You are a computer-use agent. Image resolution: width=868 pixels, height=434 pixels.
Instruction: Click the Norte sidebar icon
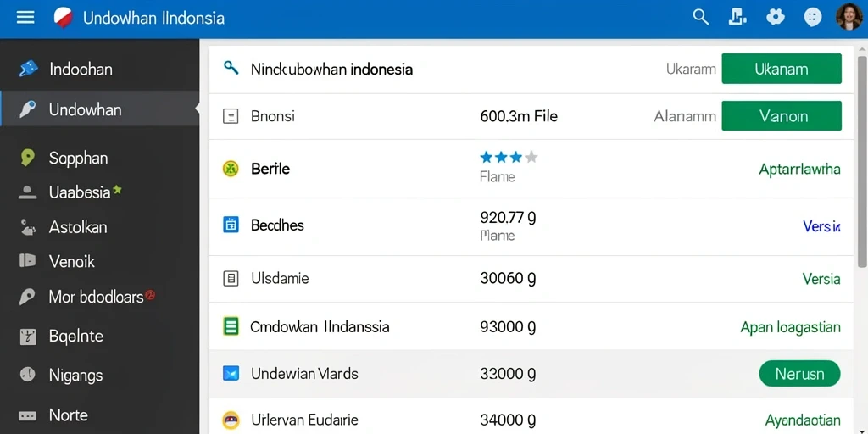pyautogui.click(x=27, y=415)
